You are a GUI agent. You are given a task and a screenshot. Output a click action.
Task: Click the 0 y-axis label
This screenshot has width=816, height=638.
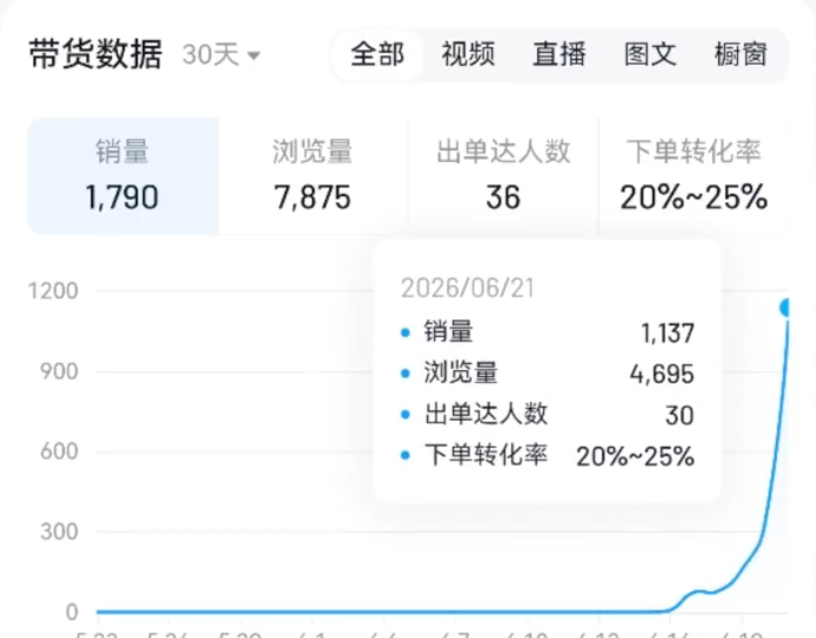tap(72, 612)
